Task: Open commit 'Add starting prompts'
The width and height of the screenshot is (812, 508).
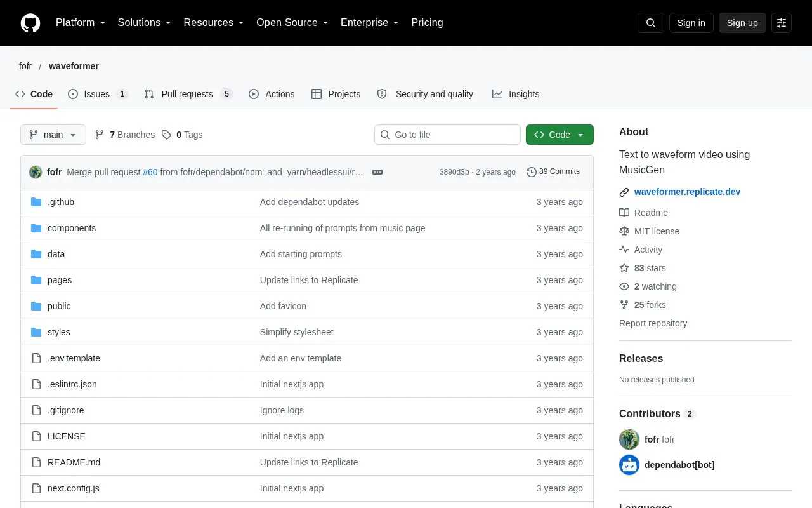Action: tap(301, 254)
